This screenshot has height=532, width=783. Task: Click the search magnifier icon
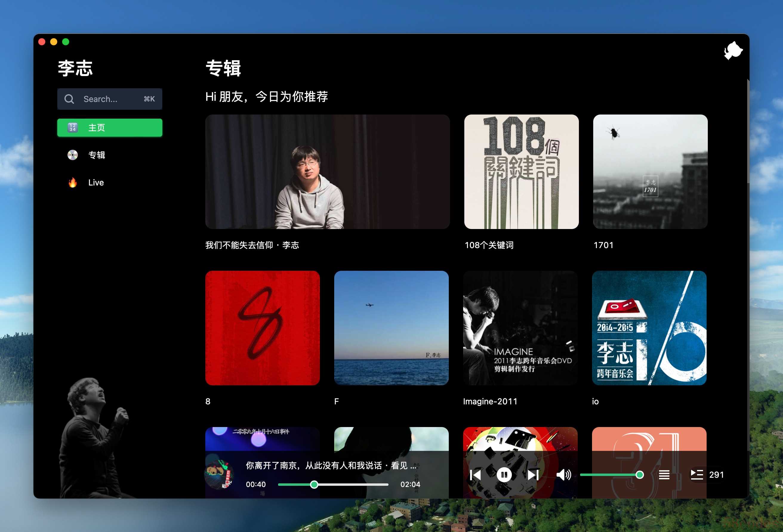click(x=70, y=99)
